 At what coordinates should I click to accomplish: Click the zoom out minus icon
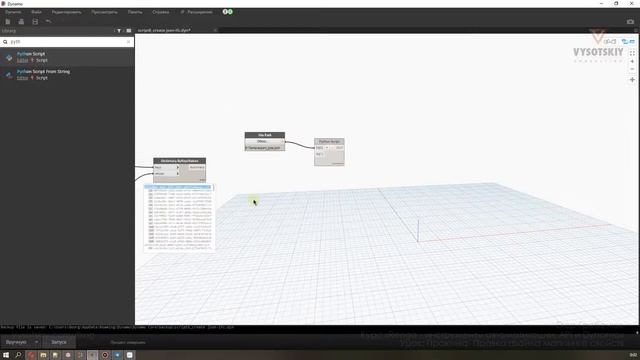632,69
